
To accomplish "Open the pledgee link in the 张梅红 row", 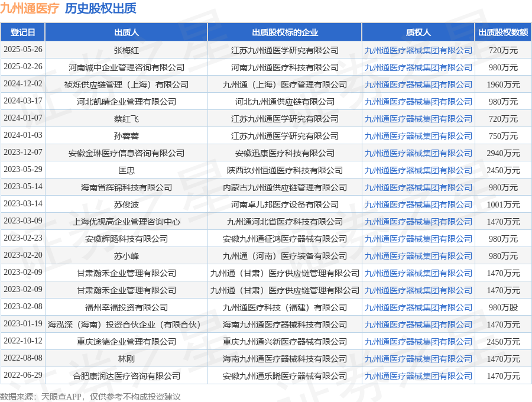I will [x=418, y=50].
